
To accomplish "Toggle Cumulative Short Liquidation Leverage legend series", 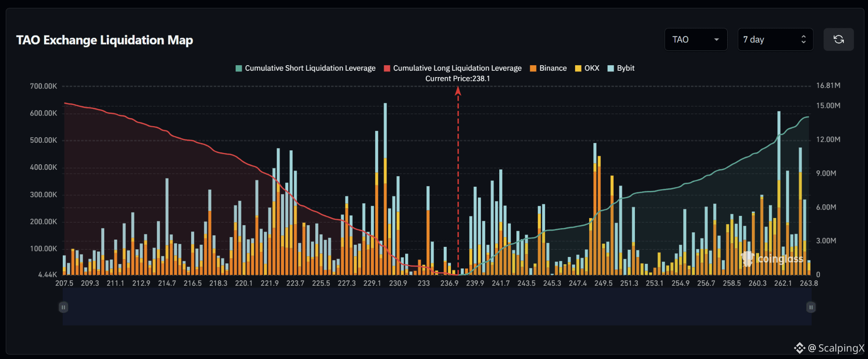I will pyautogui.click(x=306, y=68).
